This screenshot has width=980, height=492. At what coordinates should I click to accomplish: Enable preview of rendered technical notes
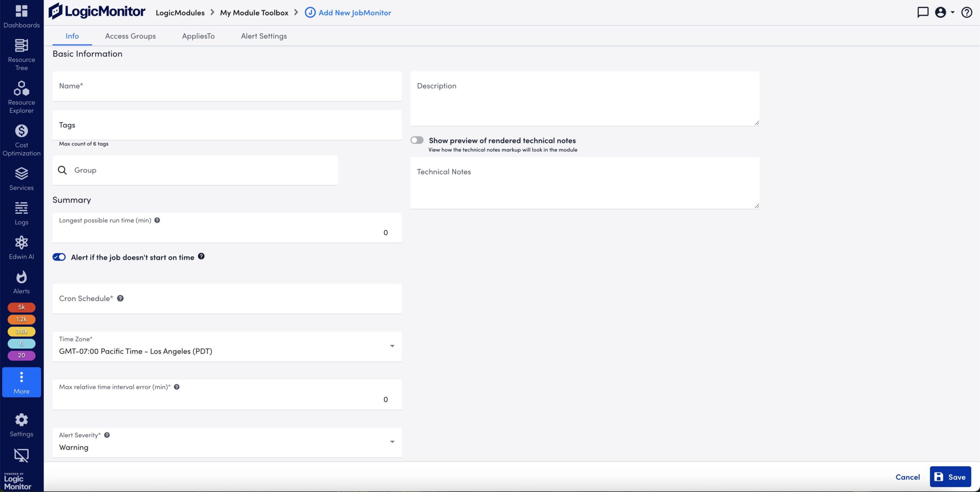point(417,140)
